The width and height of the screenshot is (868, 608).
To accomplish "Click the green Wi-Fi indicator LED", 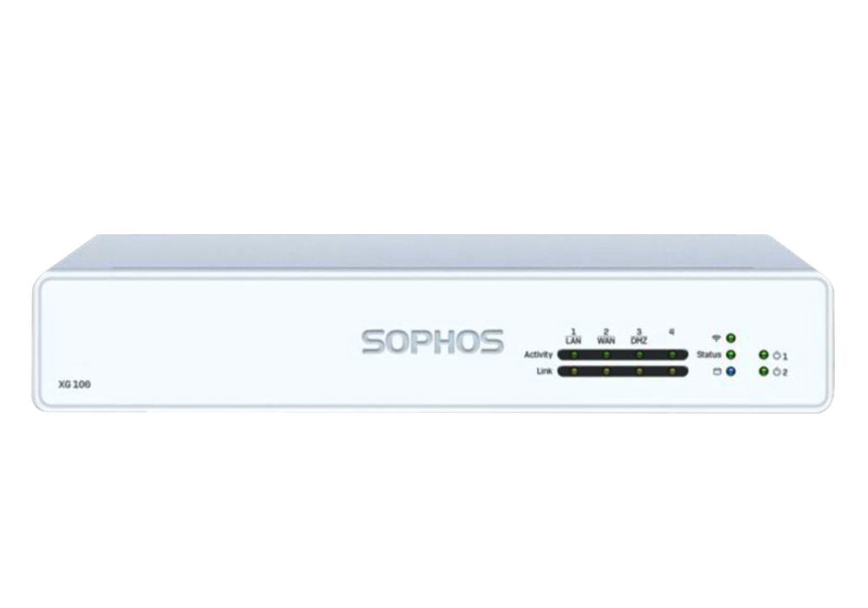I will [x=731, y=338].
